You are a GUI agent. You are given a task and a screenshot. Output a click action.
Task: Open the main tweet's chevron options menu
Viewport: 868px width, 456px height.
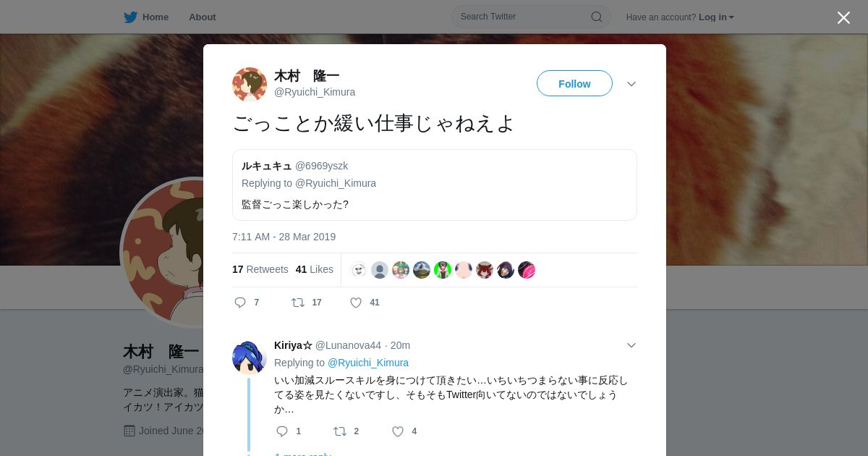coord(631,84)
